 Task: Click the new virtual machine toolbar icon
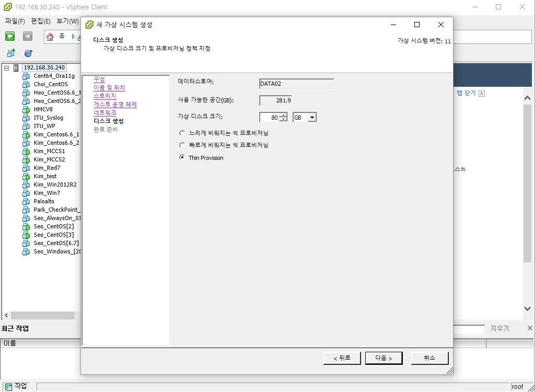[x=11, y=53]
